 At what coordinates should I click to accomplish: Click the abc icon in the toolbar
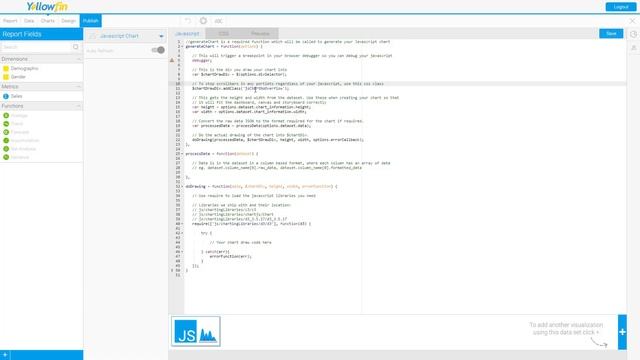click(x=219, y=21)
